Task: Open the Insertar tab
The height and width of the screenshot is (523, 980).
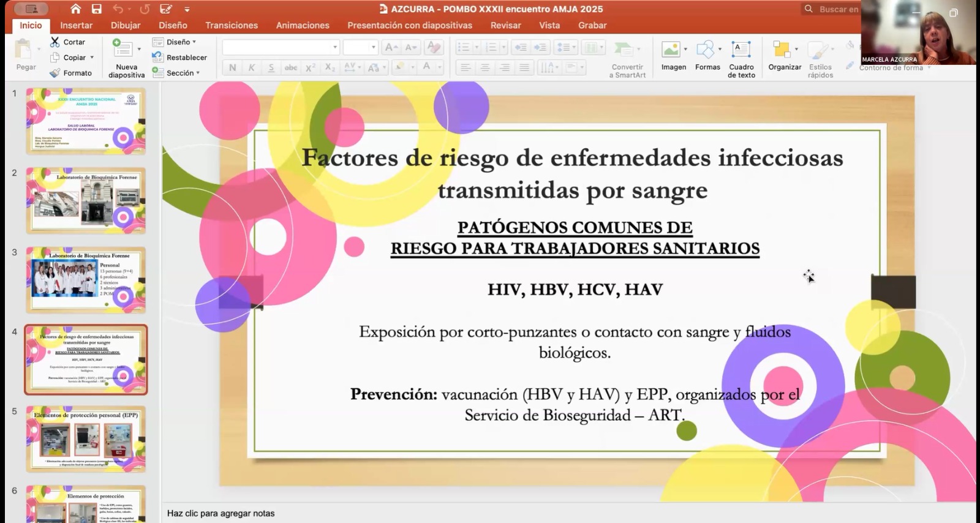Action: [77, 25]
